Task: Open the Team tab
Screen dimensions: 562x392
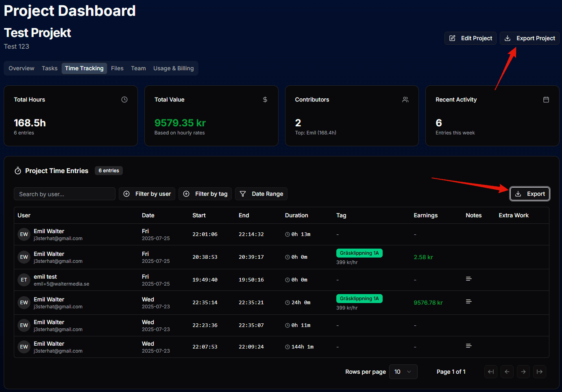Action: pos(138,68)
